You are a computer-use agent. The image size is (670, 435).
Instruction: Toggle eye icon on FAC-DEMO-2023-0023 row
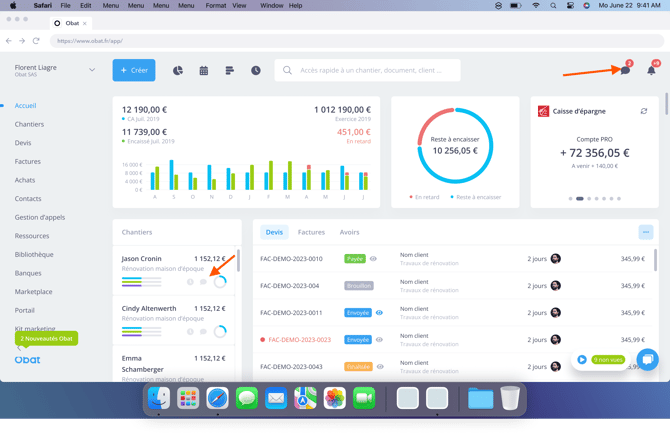pyautogui.click(x=380, y=340)
